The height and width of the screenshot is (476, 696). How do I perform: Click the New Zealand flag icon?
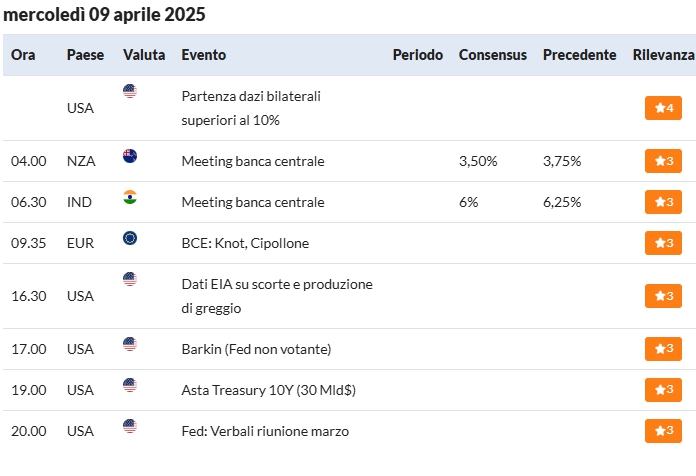(x=130, y=156)
